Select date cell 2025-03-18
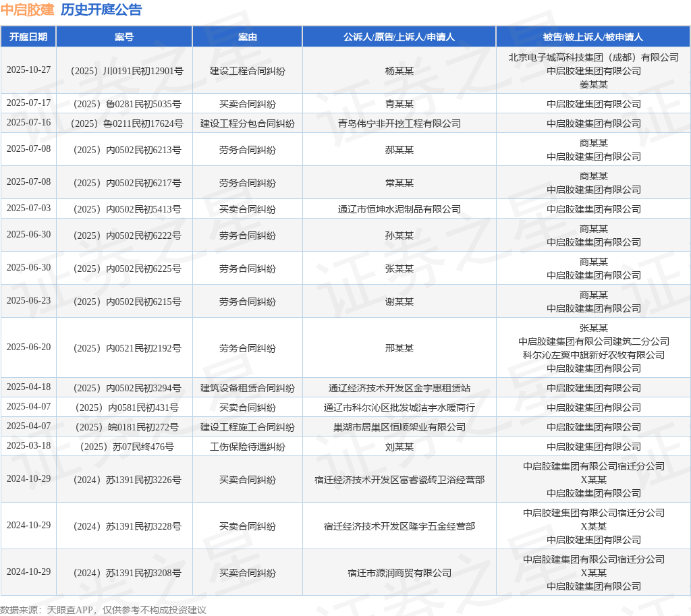 point(28,446)
